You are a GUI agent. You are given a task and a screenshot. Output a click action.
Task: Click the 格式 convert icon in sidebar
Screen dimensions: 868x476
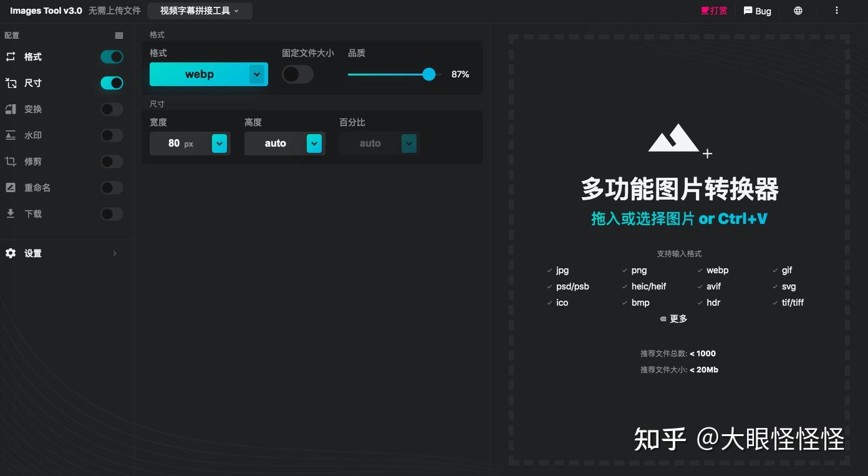(x=11, y=57)
